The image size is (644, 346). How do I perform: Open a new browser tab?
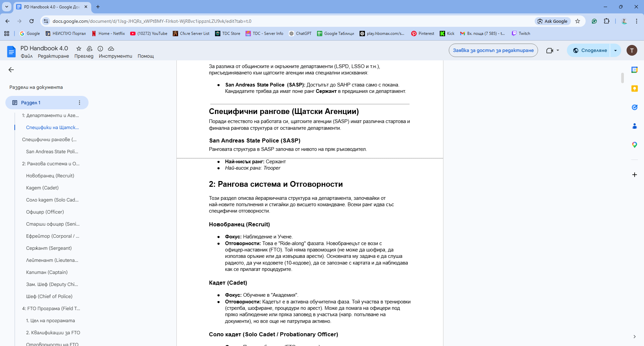98,7
